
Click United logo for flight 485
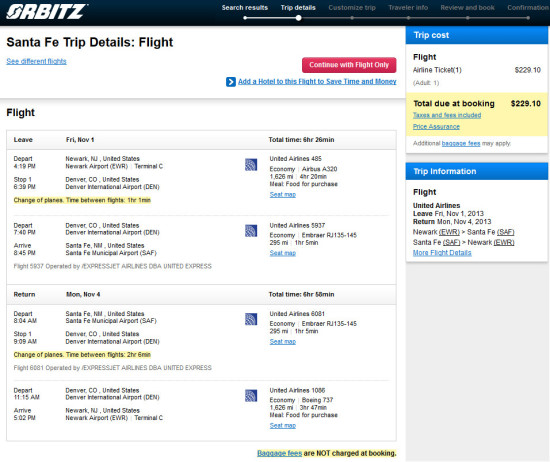[x=251, y=165]
